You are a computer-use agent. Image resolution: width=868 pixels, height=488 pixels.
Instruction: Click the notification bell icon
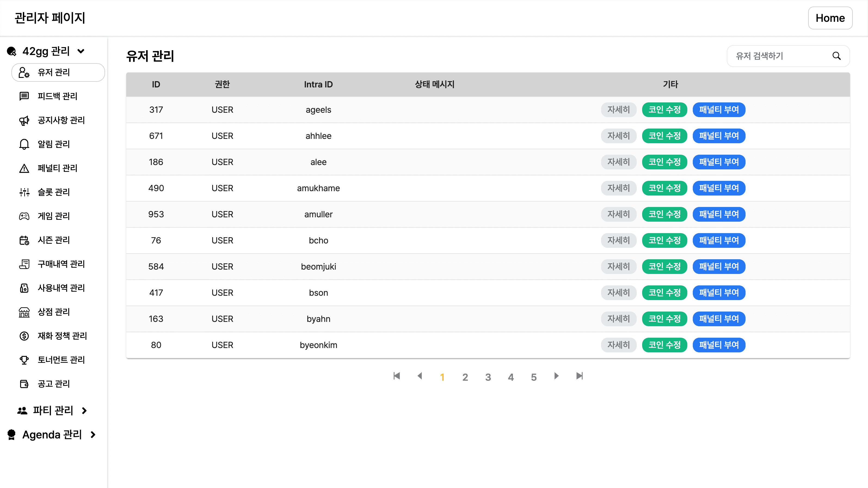click(24, 144)
